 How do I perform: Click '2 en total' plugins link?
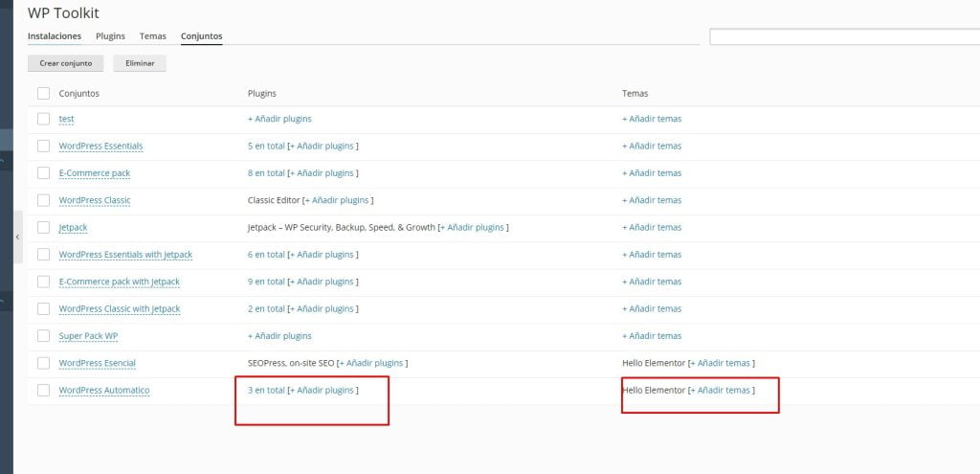(x=266, y=308)
